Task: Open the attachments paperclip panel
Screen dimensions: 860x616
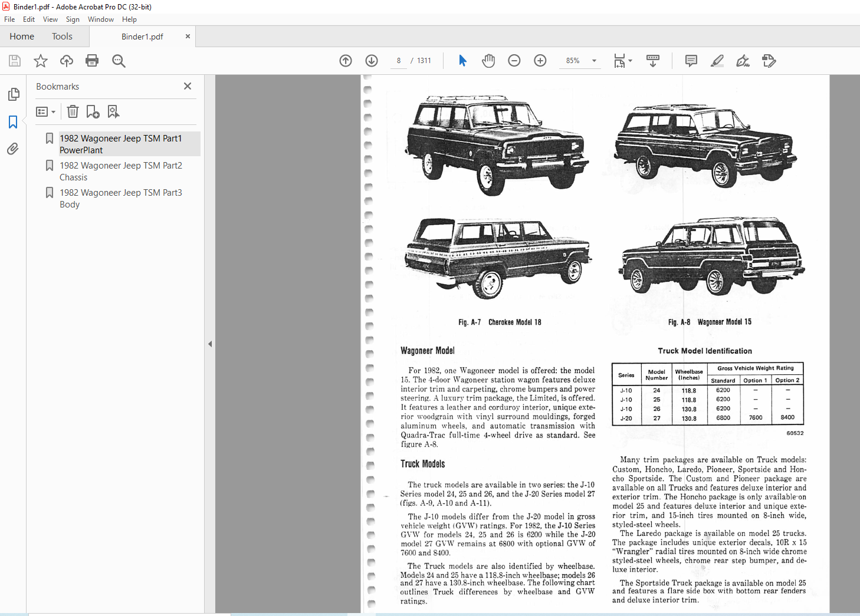Action: tap(13, 149)
